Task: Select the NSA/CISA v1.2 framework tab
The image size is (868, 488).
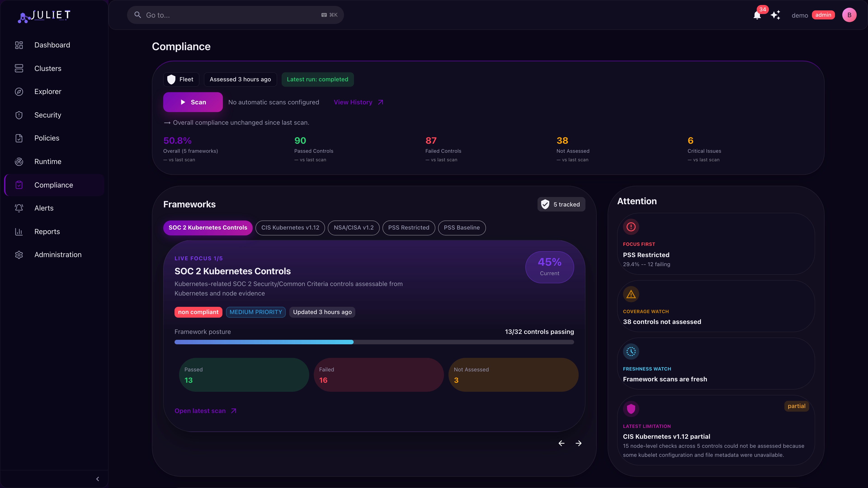Action: pyautogui.click(x=354, y=228)
